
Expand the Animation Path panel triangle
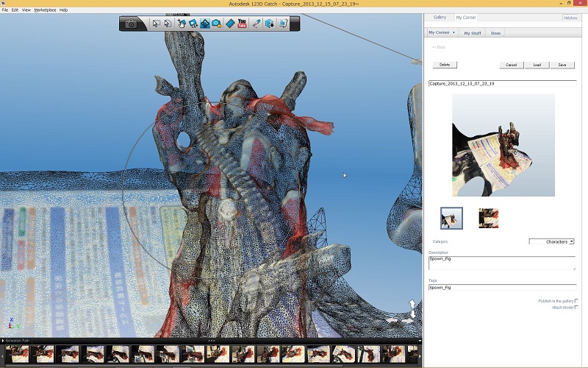point(3,341)
